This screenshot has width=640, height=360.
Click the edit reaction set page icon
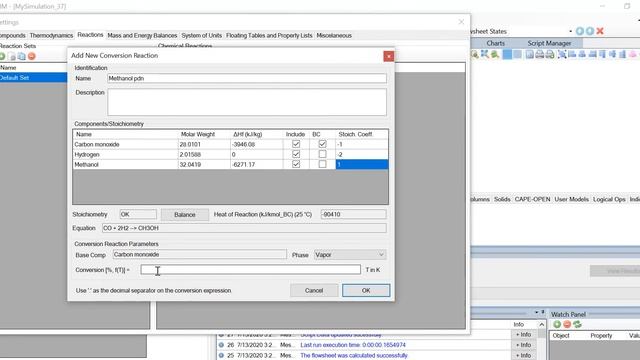click(x=12, y=56)
